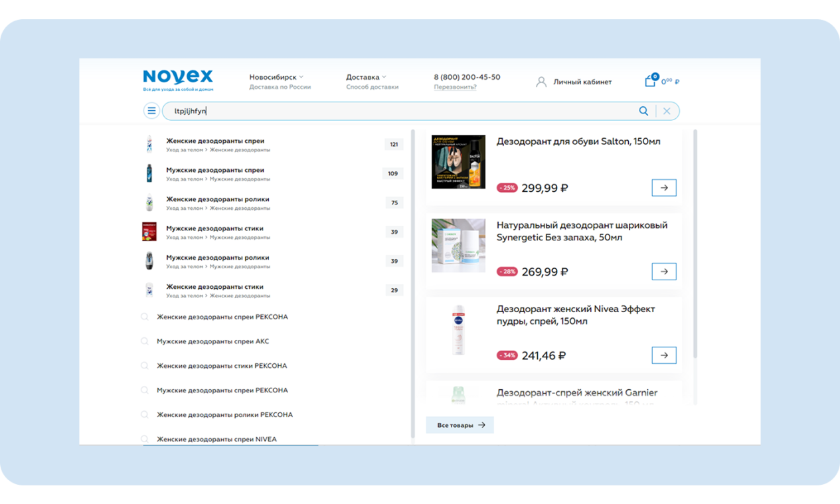Click inside the search input field

[x=398, y=111]
